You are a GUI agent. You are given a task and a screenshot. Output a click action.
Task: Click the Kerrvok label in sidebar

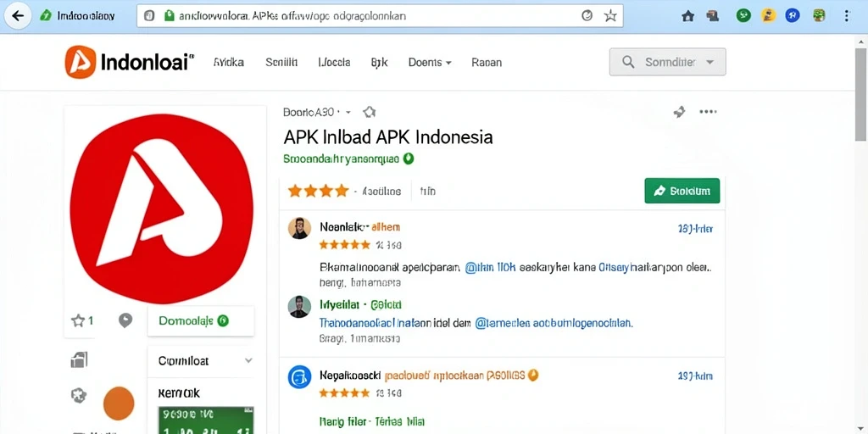click(x=179, y=393)
